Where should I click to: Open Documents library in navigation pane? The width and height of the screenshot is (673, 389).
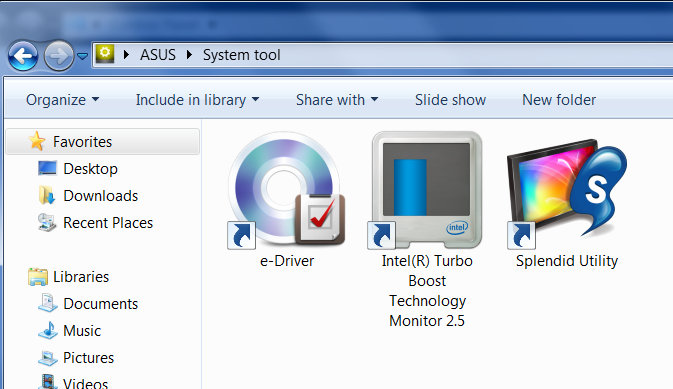(x=101, y=304)
